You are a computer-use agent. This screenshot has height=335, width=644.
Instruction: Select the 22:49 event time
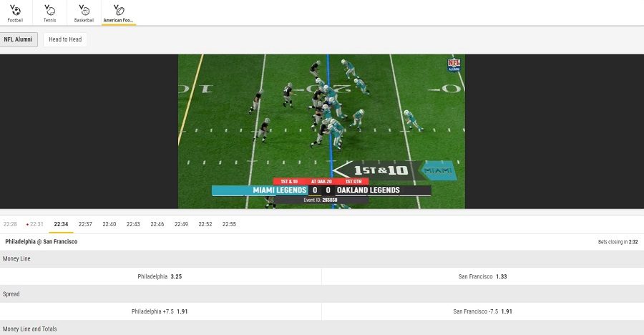pos(181,224)
